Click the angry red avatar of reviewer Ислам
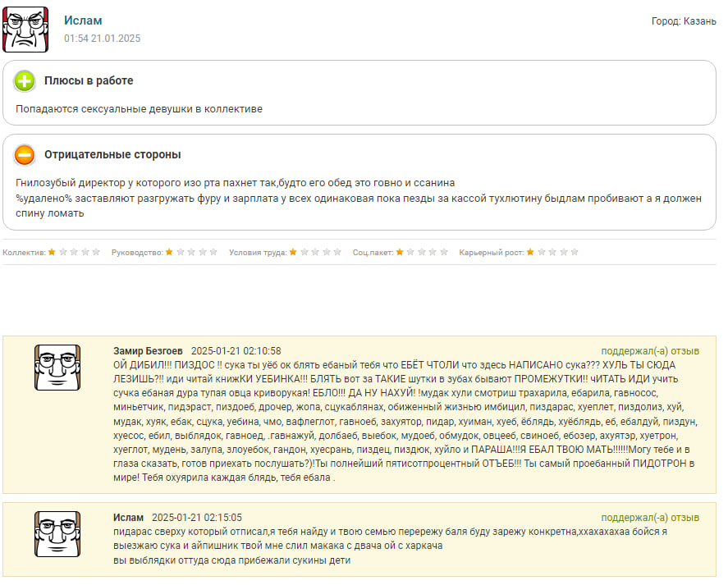The height and width of the screenshot is (585, 728). tap(25, 30)
